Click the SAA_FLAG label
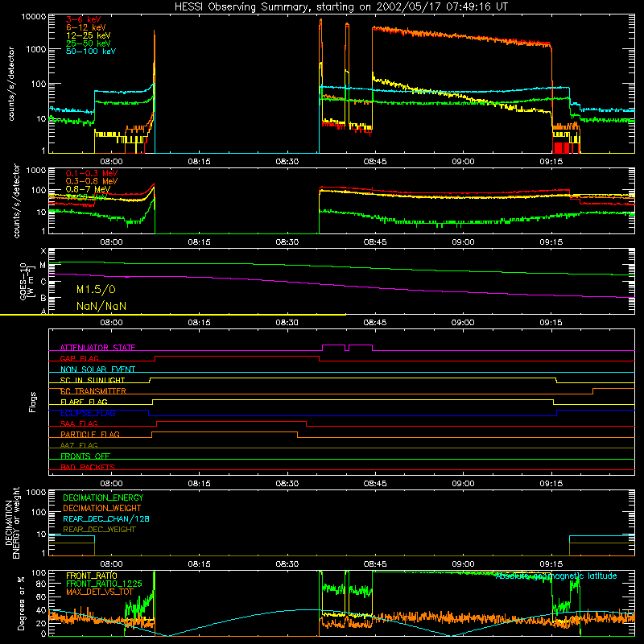Image resolution: width=644 pixels, height=644 pixels. pos(79,423)
